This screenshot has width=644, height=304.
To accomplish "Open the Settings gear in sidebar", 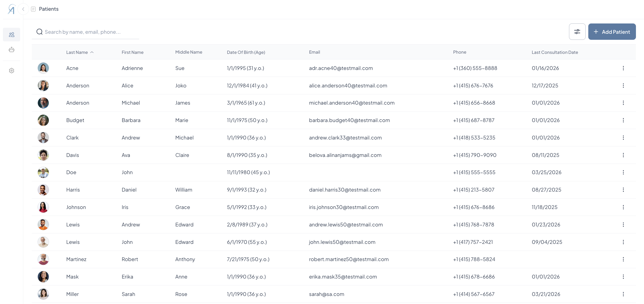I will click(x=11, y=71).
